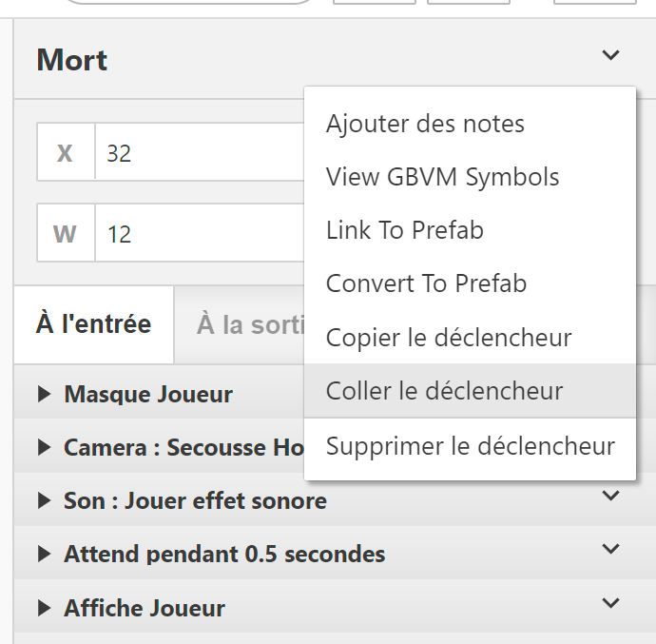This screenshot has height=644, width=656.
Task: Expand Son : Jouer effet sonore triangle
Action: pyautogui.click(x=44, y=500)
